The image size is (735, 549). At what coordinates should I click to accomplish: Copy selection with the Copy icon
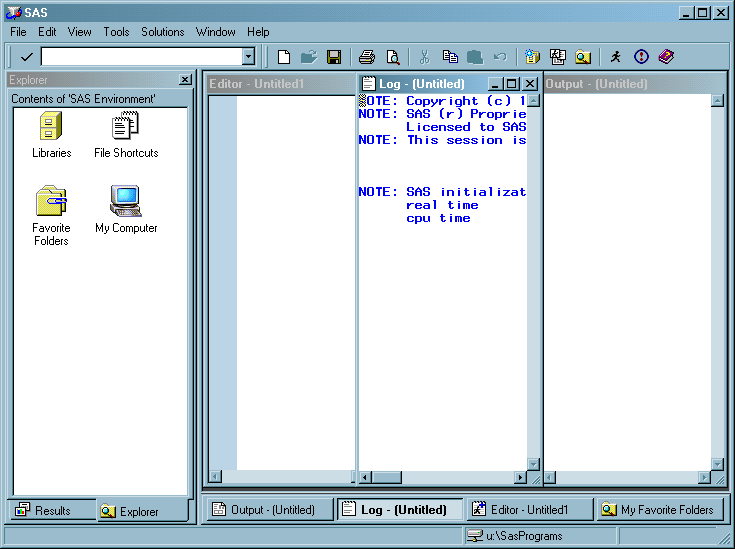click(x=450, y=57)
